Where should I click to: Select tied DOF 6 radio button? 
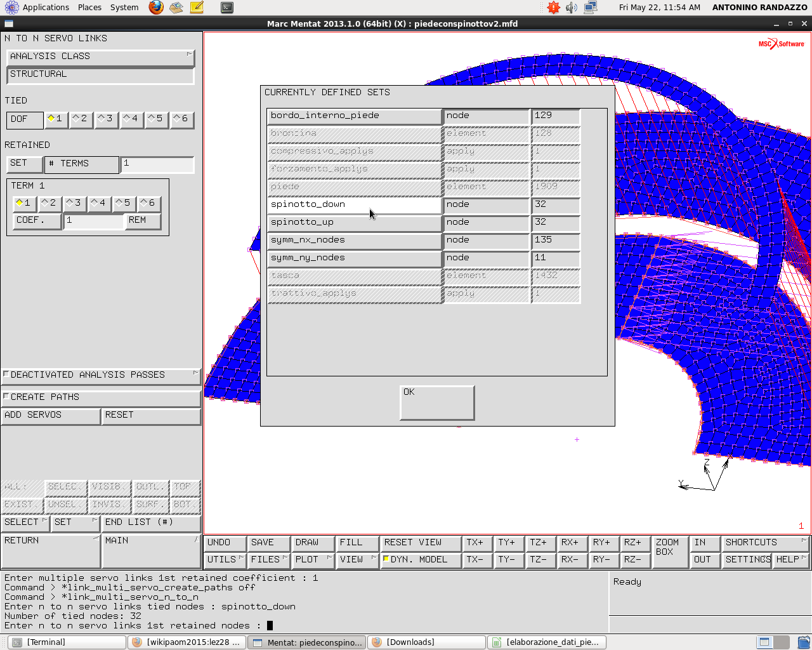point(182,119)
